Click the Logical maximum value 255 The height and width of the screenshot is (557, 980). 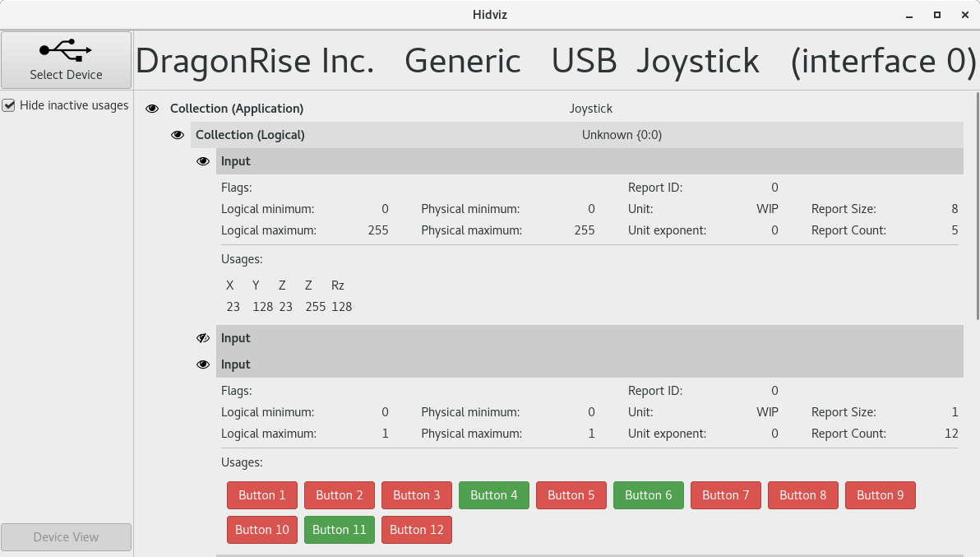pyautogui.click(x=378, y=230)
